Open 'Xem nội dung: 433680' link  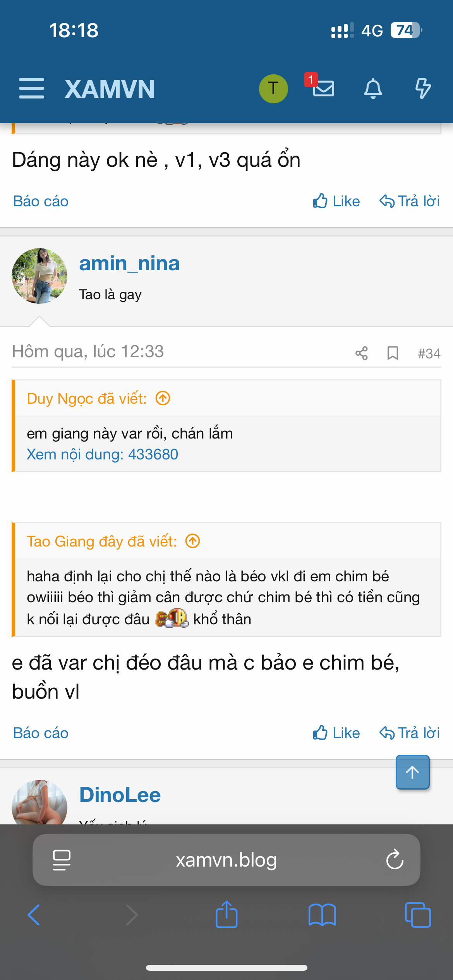pyautogui.click(x=102, y=454)
